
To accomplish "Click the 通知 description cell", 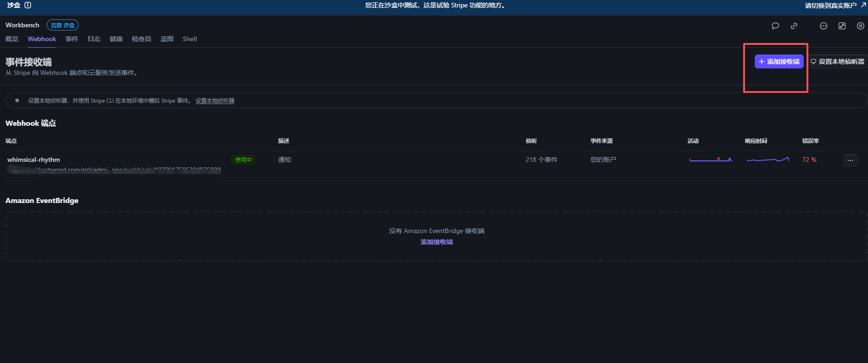I will [284, 160].
